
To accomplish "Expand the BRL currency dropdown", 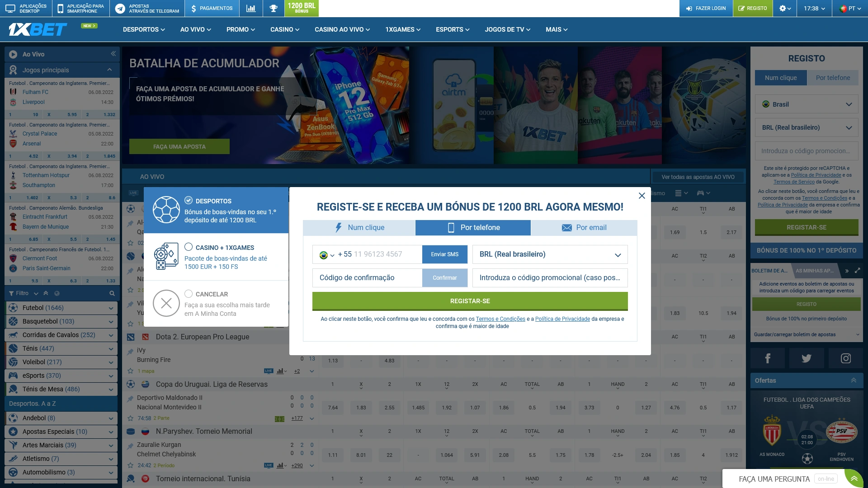I will click(x=619, y=255).
